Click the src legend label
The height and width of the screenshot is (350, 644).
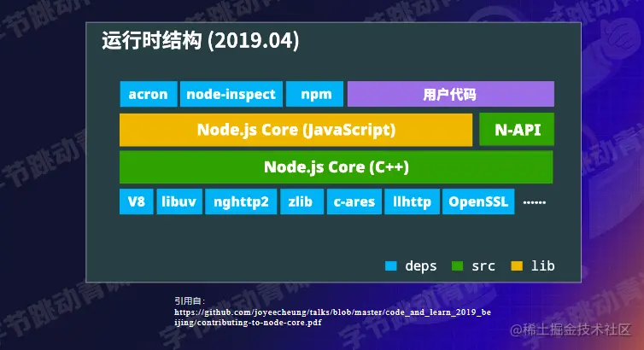(483, 266)
